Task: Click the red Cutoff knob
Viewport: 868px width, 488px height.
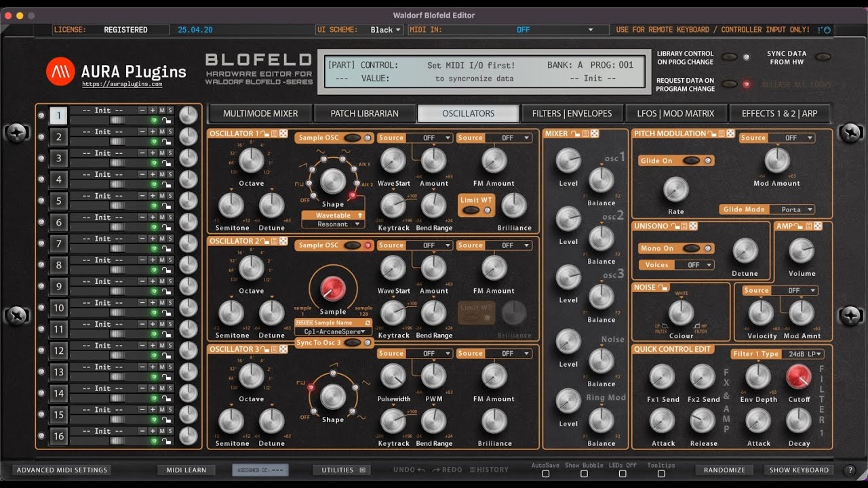Action: [x=799, y=377]
